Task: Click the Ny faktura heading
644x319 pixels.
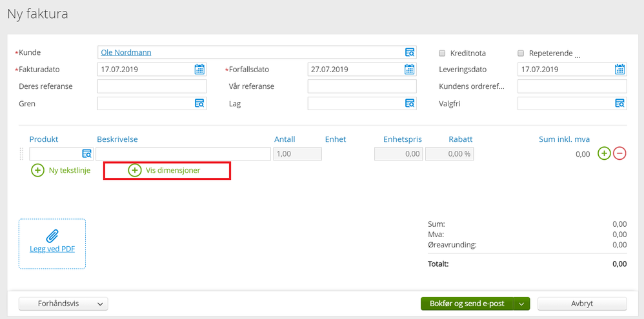Action: (x=38, y=14)
